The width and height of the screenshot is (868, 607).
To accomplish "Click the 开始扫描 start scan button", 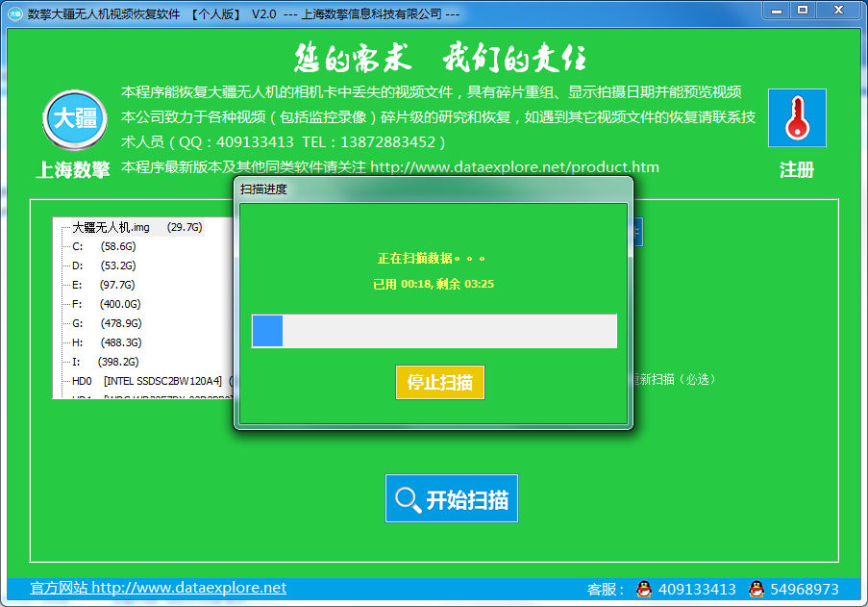I will [452, 498].
